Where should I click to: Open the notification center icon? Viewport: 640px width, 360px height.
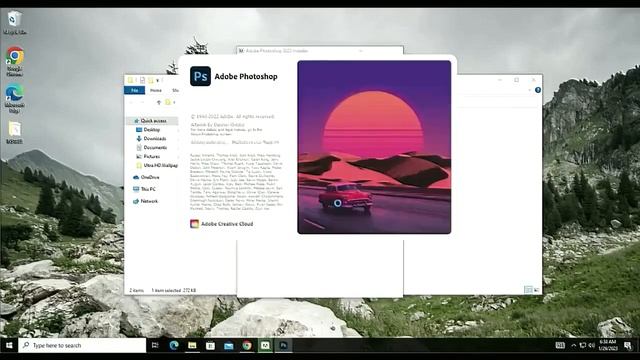click(628, 346)
